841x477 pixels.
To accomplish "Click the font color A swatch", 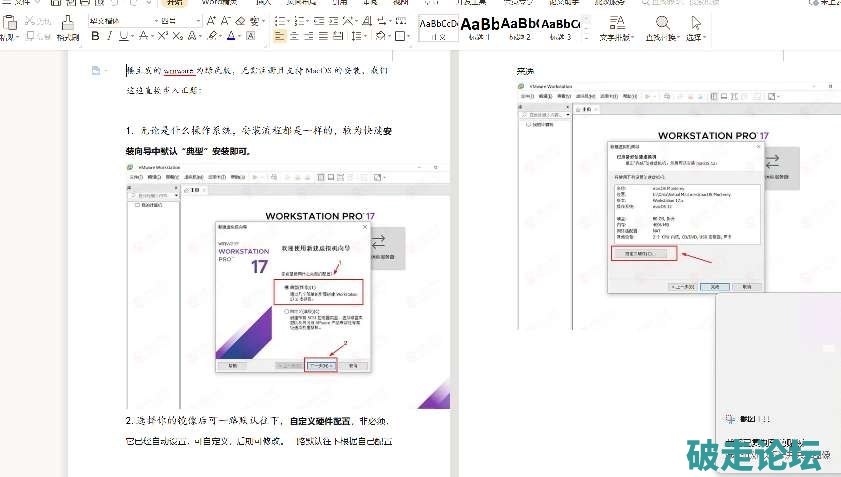I will (x=230, y=36).
